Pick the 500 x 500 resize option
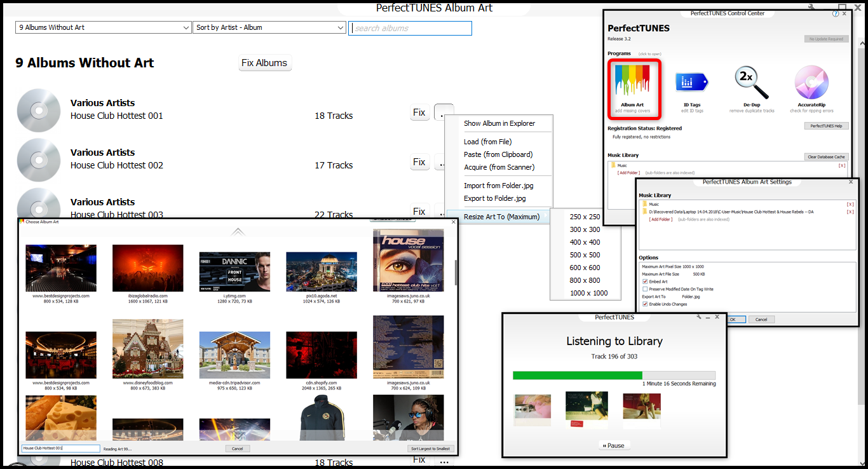Image resolution: width=868 pixels, height=469 pixels. pyautogui.click(x=585, y=255)
